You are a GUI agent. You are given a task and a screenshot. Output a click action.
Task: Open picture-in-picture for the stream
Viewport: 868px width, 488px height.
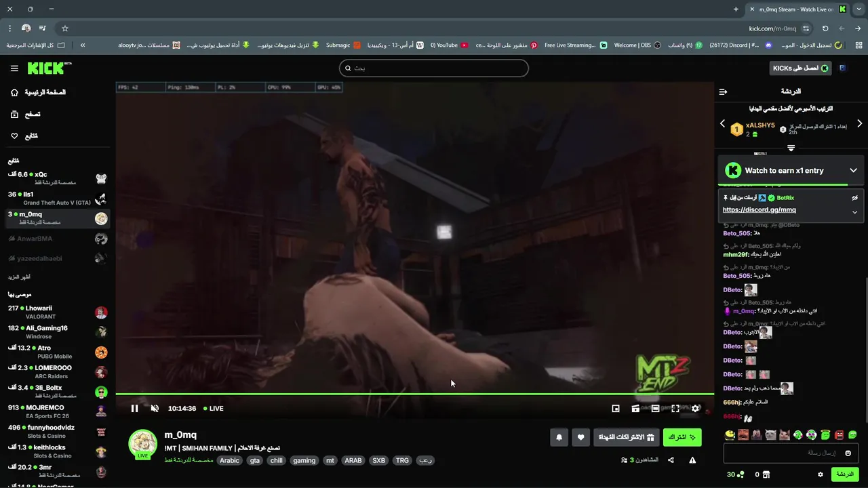[616, 408]
